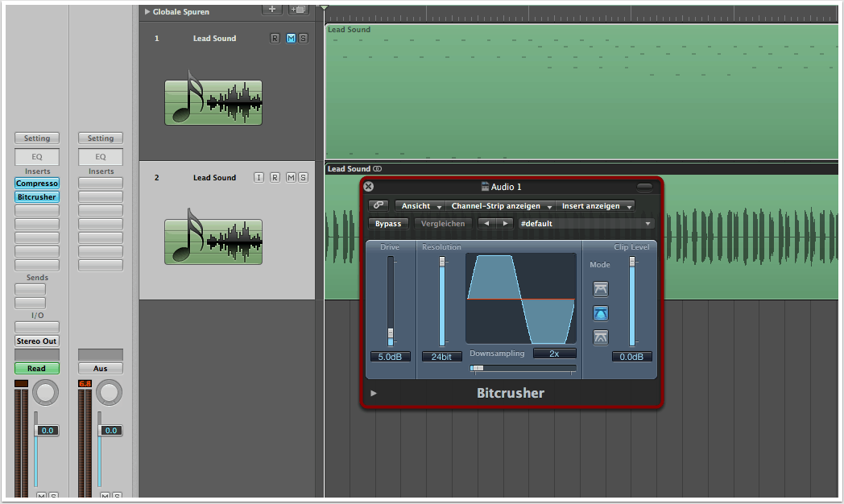
Task: Solo track 2 Lead Sound
Action: point(303,178)
